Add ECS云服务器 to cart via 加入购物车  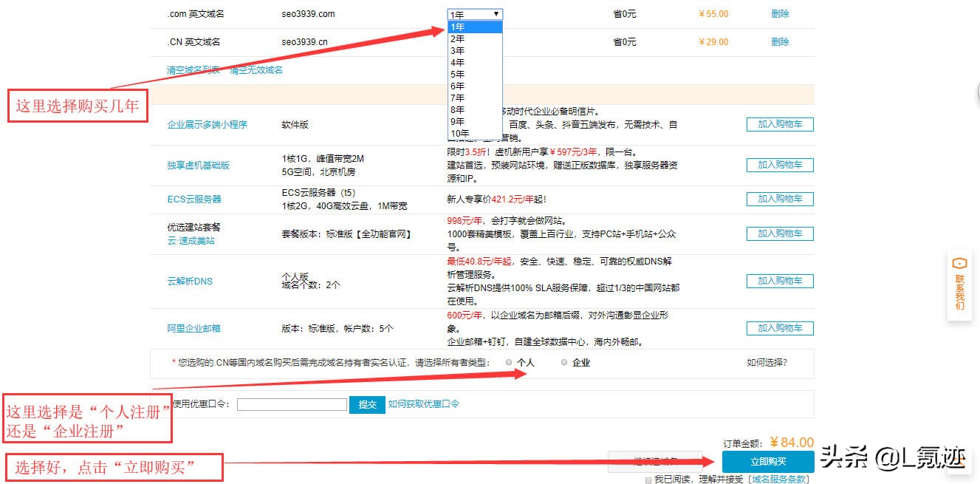pyautogui.click(x=779, y=199)
